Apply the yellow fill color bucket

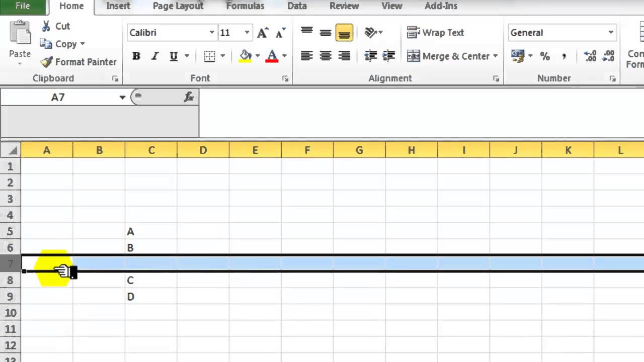tap(246, 56)
